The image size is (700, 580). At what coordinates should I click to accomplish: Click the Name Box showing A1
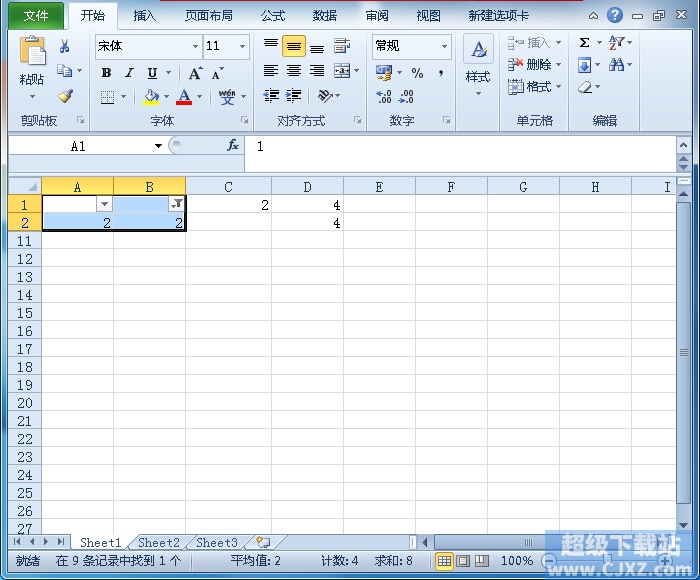point(78,146)
